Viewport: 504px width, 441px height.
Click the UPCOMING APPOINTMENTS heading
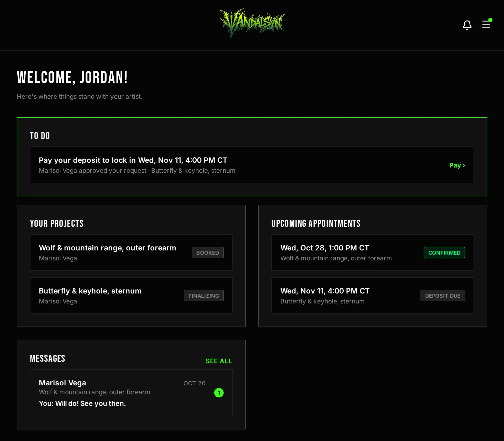(x=316, y=223)
